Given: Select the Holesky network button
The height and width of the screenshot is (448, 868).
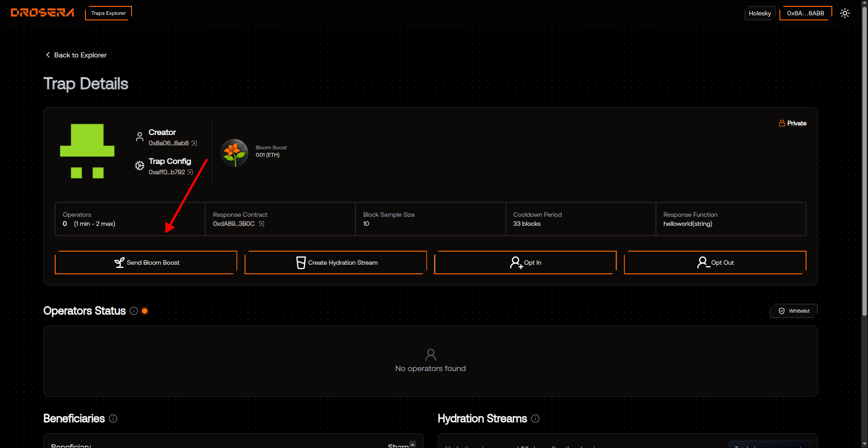Looking at the screenshot, I should (x=759, y=13).
